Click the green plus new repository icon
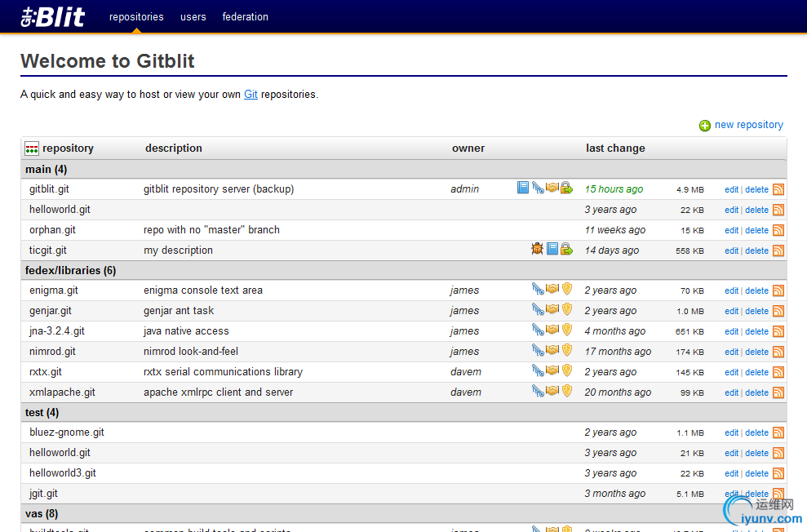This screenshot has height=532, width=807. pyautogui.click(x=704, y=126)
